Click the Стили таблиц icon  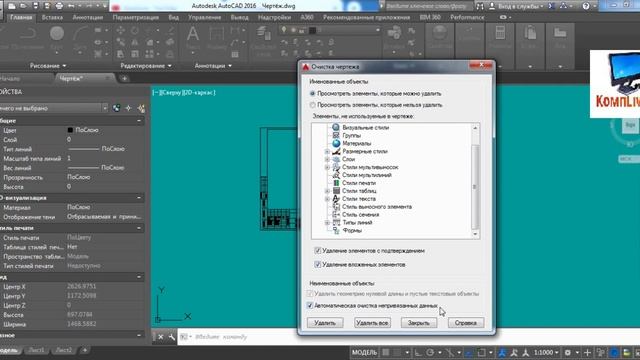click(336, 191)
